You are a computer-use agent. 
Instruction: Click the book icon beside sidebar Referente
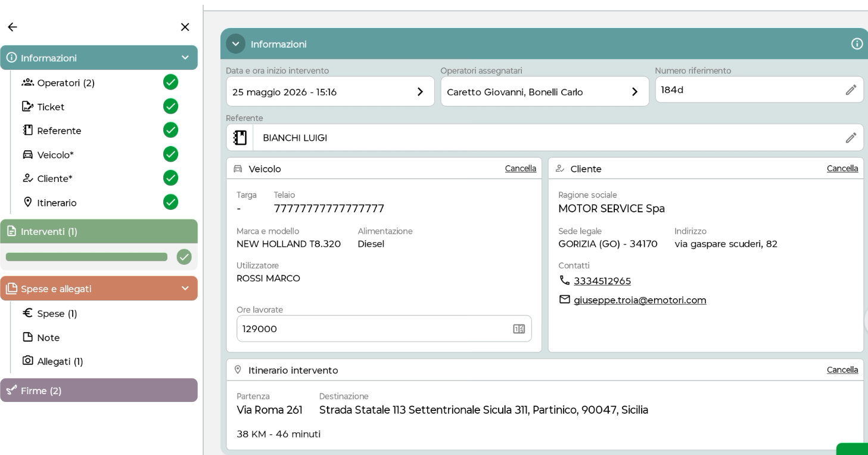(27, 130)
